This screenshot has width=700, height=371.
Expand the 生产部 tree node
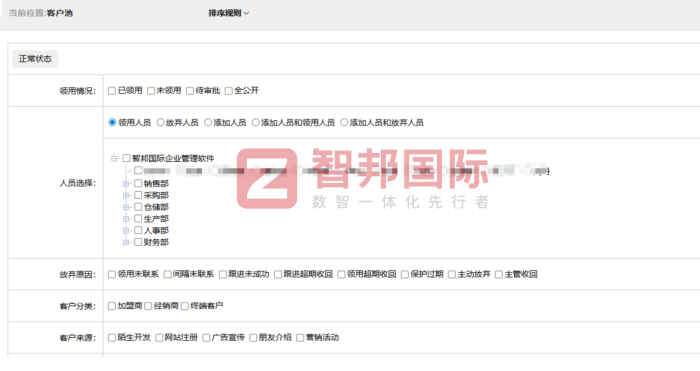[x=126, y=219]
